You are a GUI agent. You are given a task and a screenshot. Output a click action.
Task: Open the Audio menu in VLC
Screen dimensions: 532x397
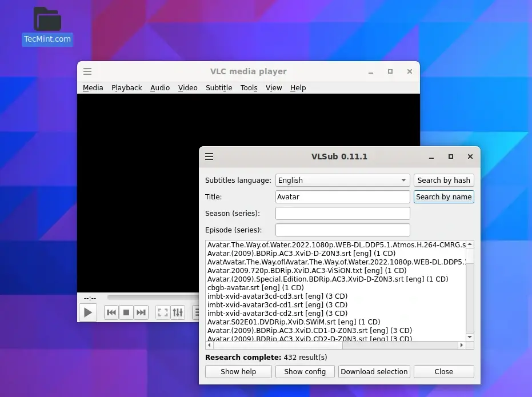160,88
